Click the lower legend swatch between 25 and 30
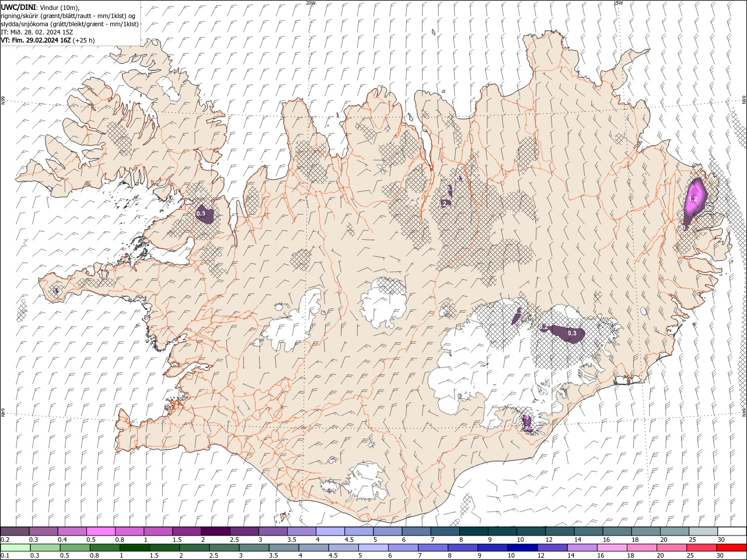 coord(701,548)
